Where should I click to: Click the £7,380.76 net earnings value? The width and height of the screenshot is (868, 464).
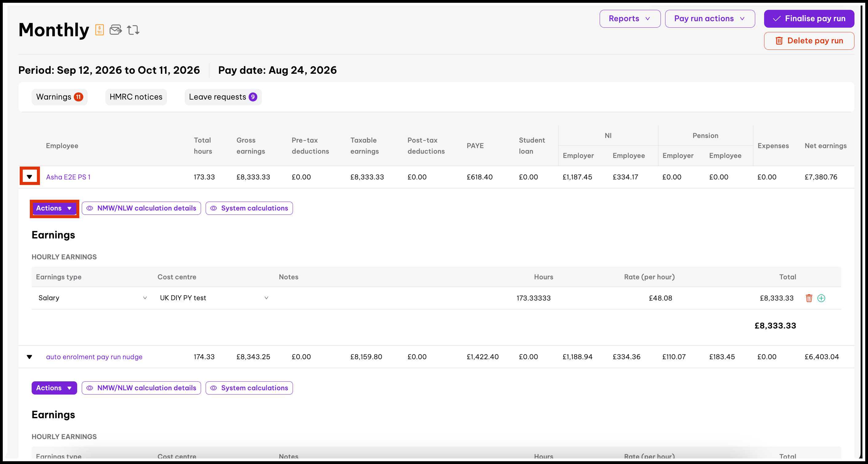tap(821, 177)
